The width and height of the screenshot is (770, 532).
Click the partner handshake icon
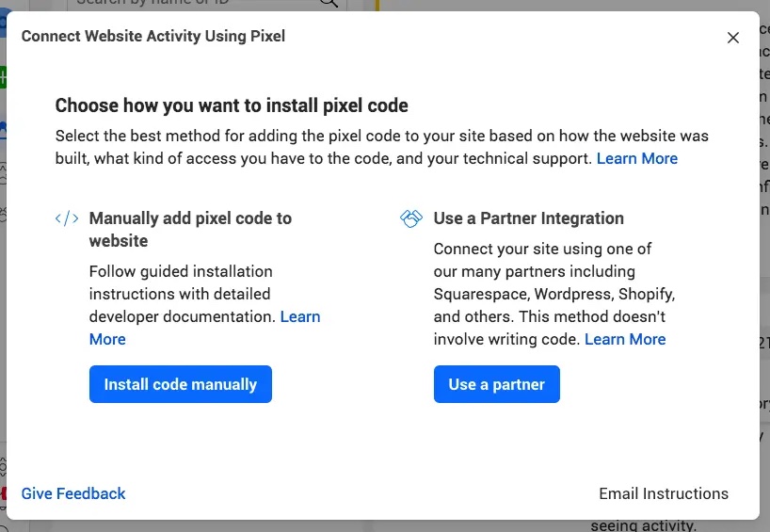pos(411,218)
